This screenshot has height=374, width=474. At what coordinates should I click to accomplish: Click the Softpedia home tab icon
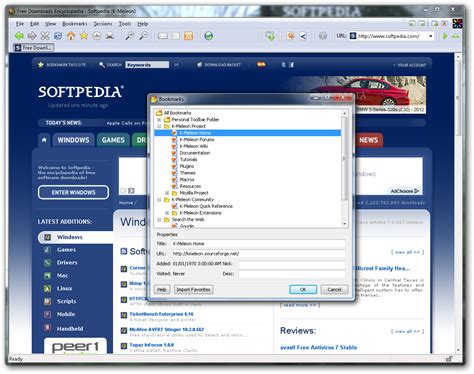coord(44,140)
